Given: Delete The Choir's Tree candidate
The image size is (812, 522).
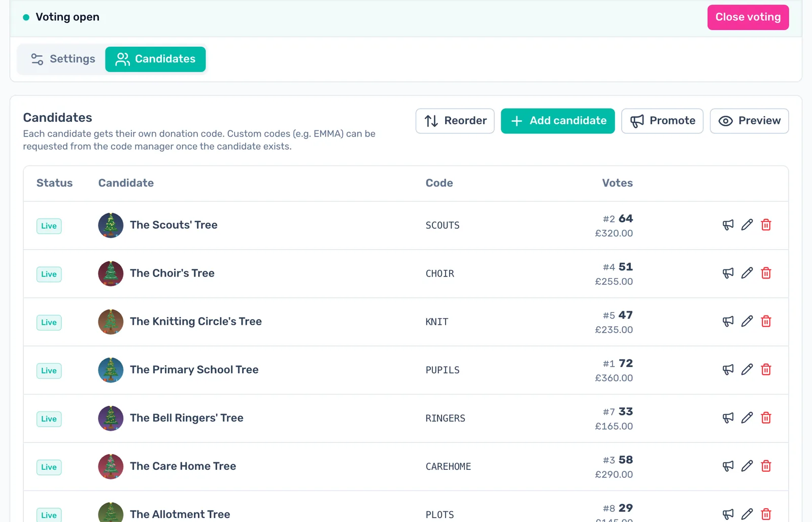Looking at the screenshot, I should (766, 273).
